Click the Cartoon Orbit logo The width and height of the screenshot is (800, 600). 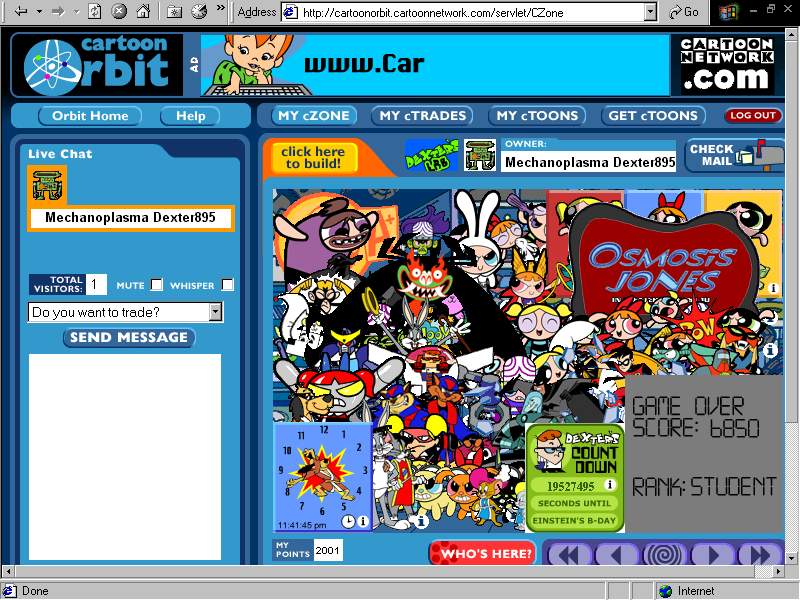[97, 66]
